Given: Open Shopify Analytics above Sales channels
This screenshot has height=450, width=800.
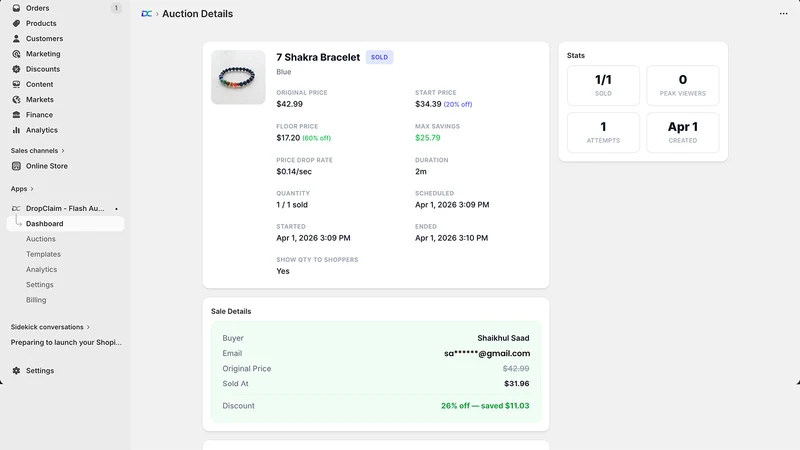Looking at the screenshot, I should click(x=42, y=130).
